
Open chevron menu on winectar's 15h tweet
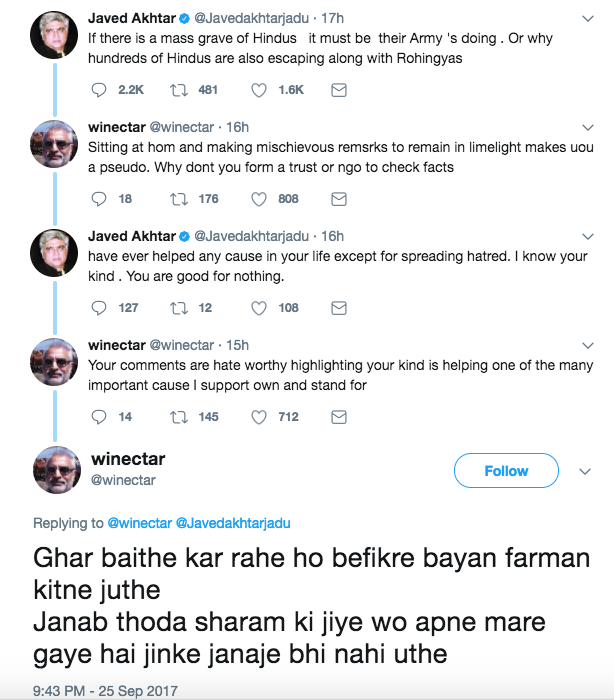[588, 345]
